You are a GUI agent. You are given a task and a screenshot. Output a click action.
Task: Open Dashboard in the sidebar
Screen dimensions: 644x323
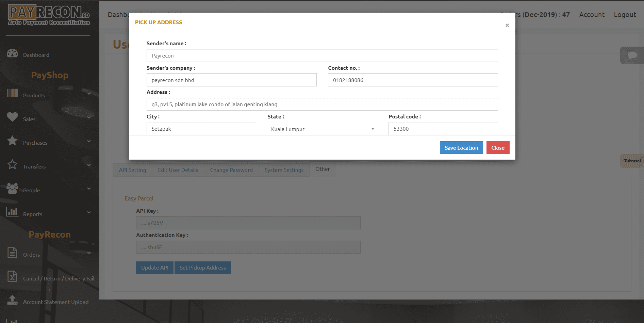(x=36, y=55)
